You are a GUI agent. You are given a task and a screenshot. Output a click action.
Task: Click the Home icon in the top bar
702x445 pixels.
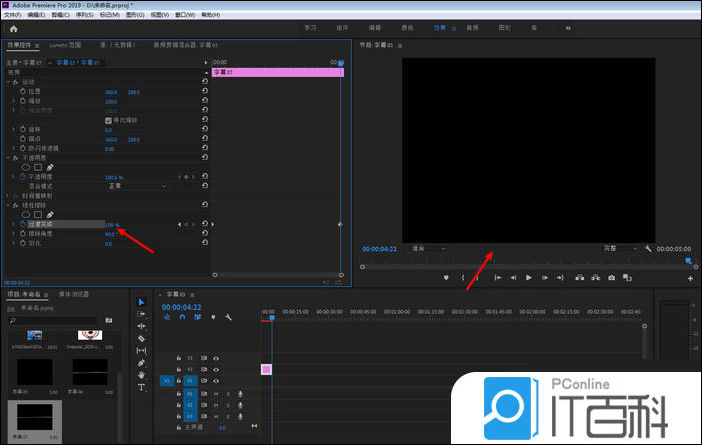tap(13, 29)
